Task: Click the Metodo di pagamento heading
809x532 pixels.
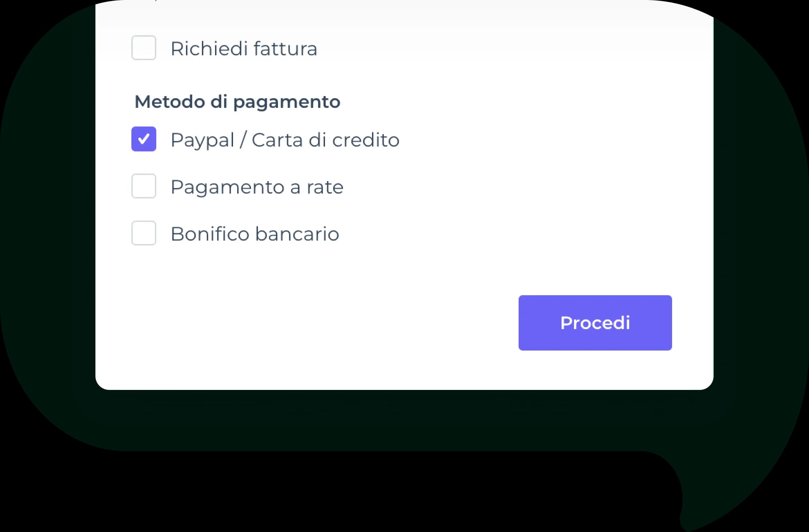Action: coord(238,102)
